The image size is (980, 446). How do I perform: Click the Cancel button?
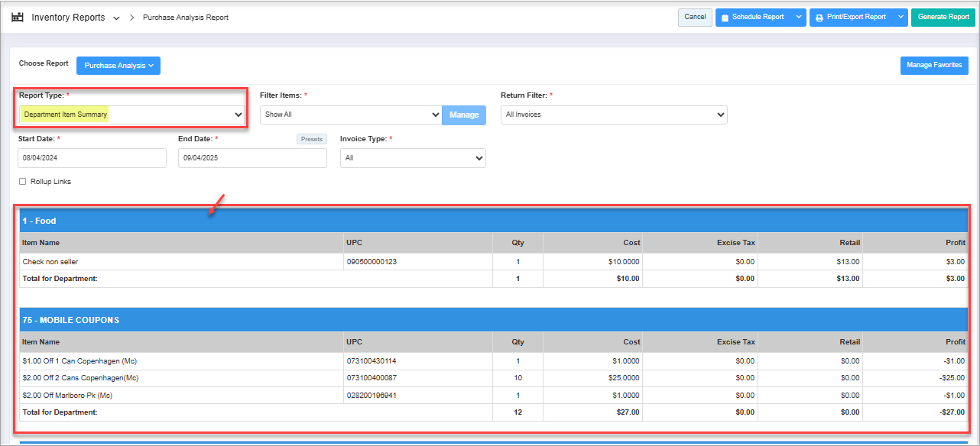(x=695, y=18)
